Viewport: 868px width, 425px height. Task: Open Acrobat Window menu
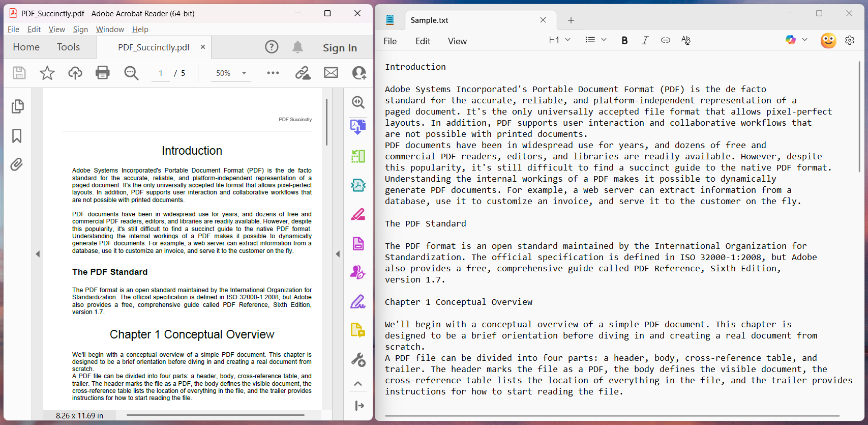click(110, 30)
